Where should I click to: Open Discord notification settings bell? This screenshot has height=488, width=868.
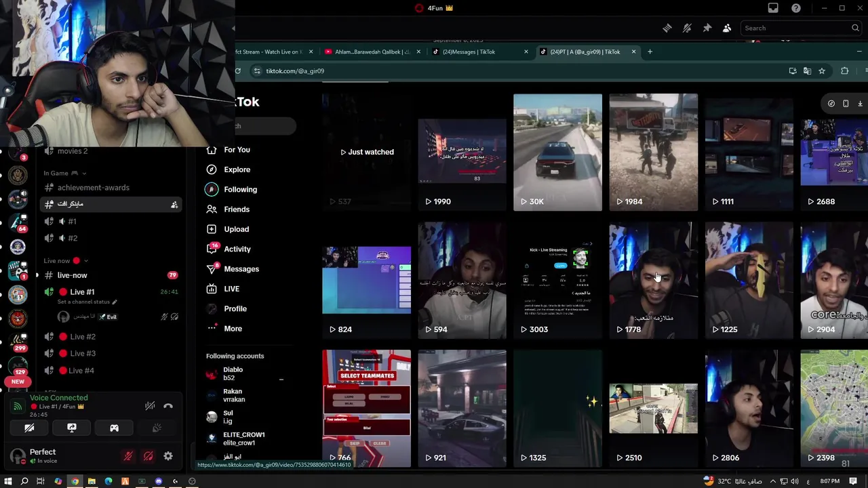687,28
